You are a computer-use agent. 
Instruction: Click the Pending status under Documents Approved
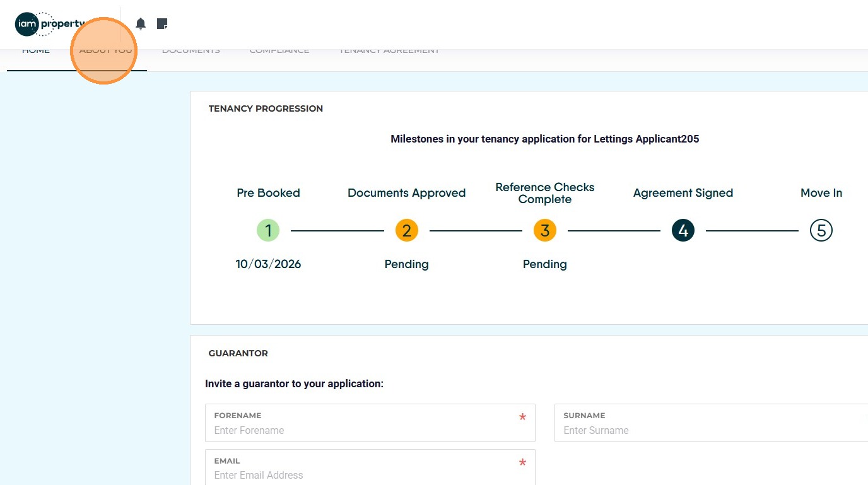click(x=406, y=264)
